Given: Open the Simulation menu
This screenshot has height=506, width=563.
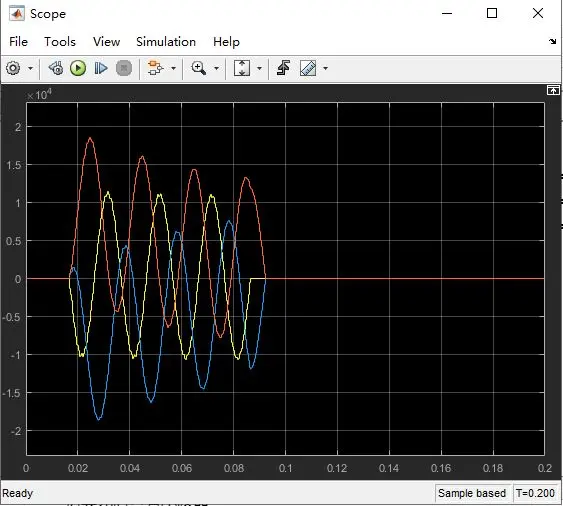Looking at the screenshot, I should pos(166,42).
